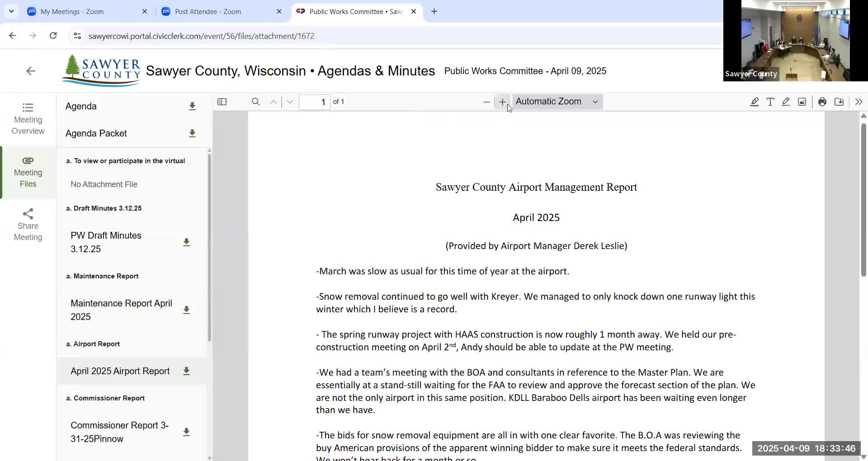Download the Agenda Packet
The height and width of the screenshot is (461, 868).
click(x=192, y=133)
